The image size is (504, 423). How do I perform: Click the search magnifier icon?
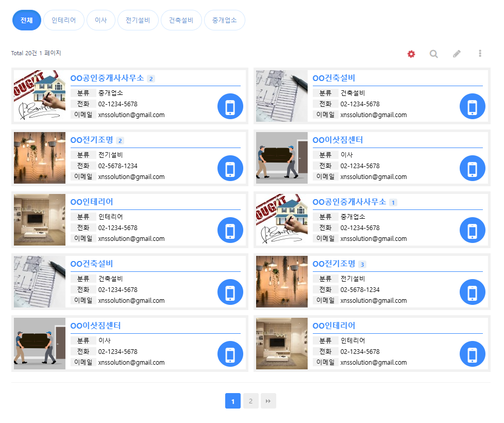(x=434, y=53)
